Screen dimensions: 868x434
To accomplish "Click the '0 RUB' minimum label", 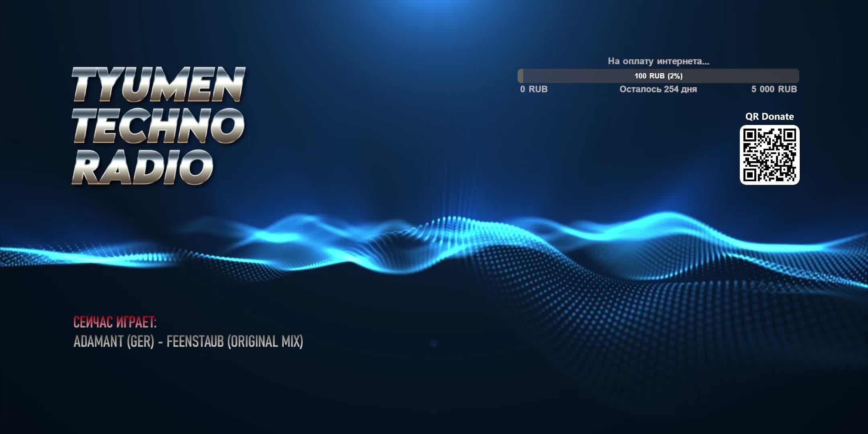I will tap(533, 89).
